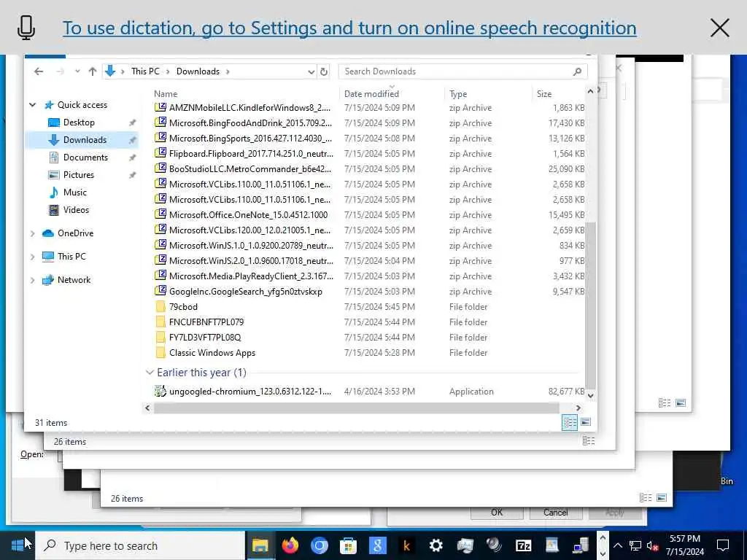Open Pictures in the navigation pane
The height and width of the screenshot is (560, 747).
pyautogui.click(x=79, y=175)
